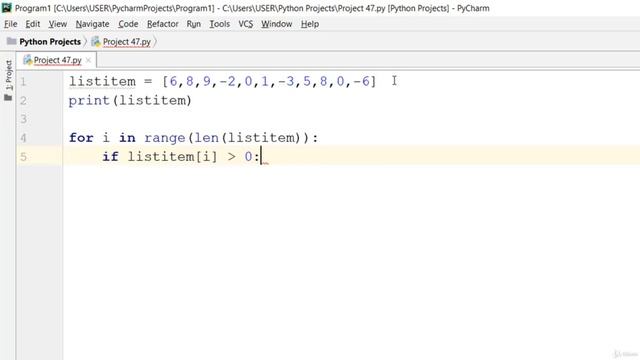Open the Run menu
This screenshot has height=360, width=640.
click(193, 24)
